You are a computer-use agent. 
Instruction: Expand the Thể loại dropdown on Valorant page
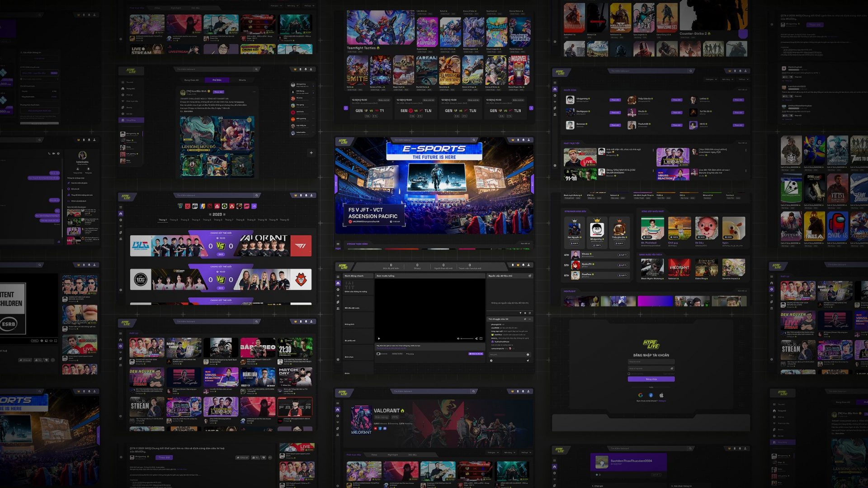(x=526, y=452)
